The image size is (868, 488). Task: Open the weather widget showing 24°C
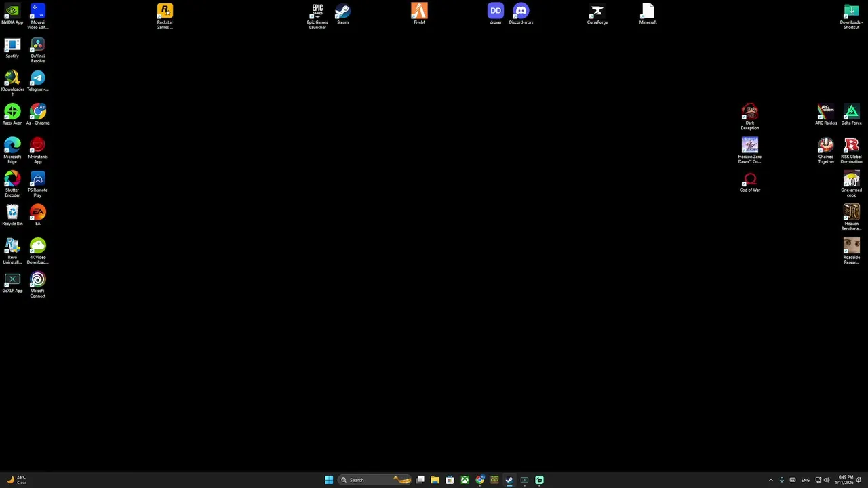(x=17, y=480)
